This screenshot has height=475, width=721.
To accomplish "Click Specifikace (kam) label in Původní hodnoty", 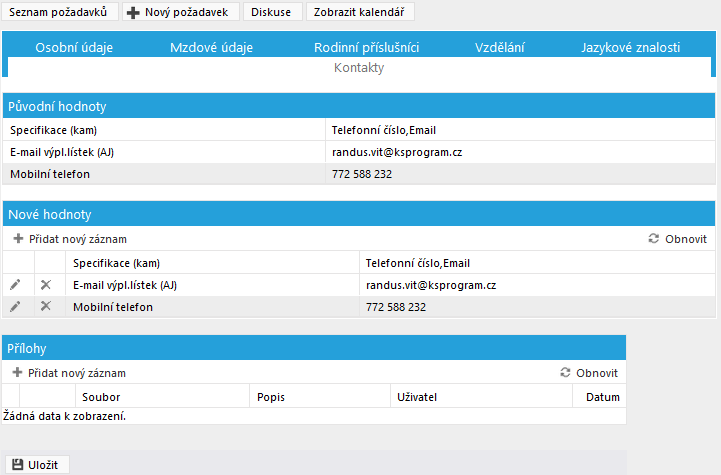I will (x=53, y=131).
